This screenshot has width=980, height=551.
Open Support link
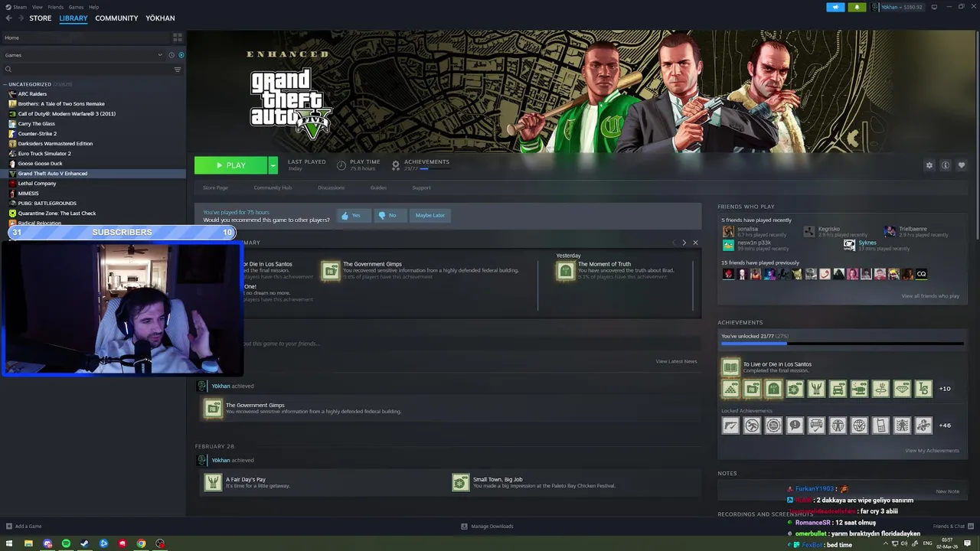tap(421, 187)
